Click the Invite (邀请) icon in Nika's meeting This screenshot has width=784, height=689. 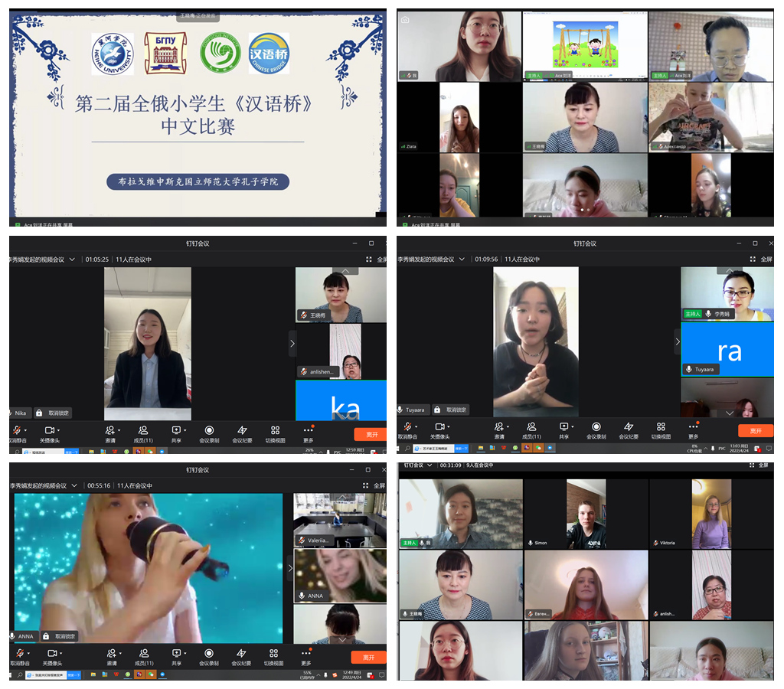(111, 430)
